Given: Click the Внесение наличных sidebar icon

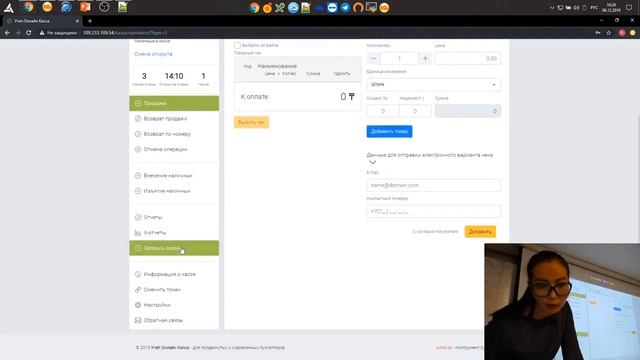Looking at the screenshot, I should tap(138, 176).
